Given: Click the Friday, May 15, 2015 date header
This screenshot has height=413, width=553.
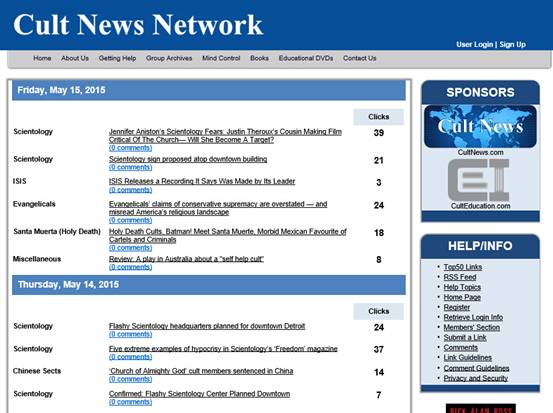Looking at the screenshot, I should (x=209, y=90).
